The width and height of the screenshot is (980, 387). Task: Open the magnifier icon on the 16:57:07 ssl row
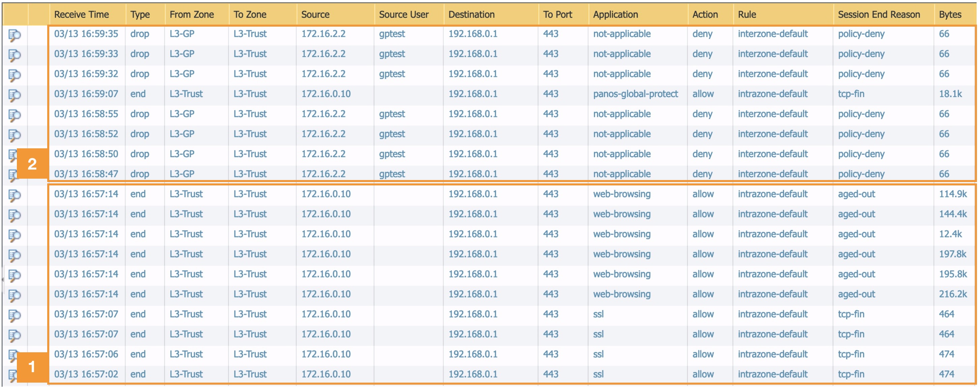pyautogui.click(x=15, y=314)
